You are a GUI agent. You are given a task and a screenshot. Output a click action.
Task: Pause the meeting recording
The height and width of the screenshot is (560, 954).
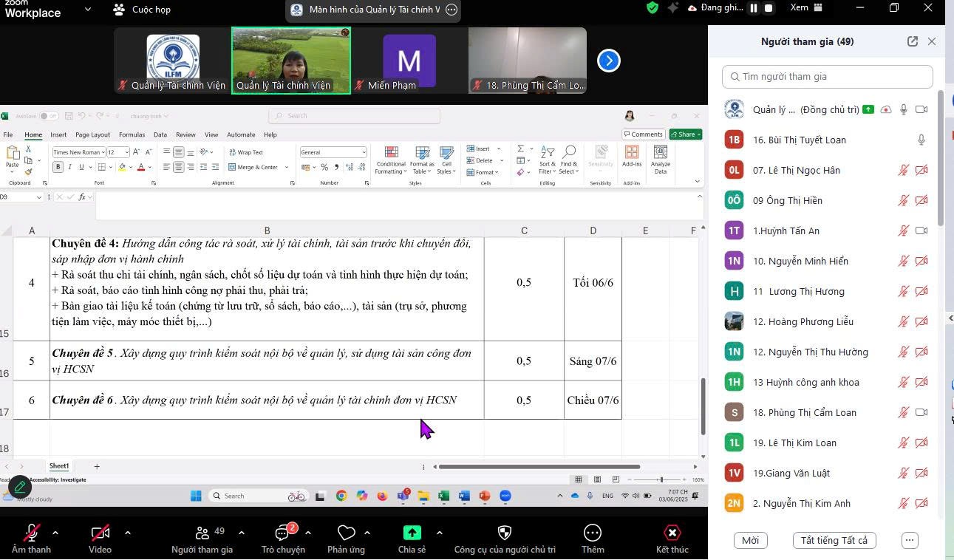click(x=754, y=8)
